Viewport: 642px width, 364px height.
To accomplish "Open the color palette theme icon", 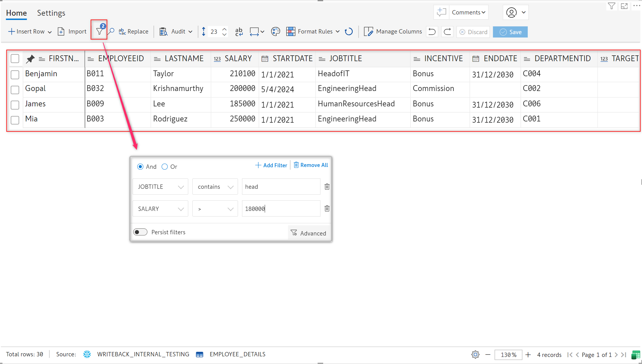I will tap(275, 31).
